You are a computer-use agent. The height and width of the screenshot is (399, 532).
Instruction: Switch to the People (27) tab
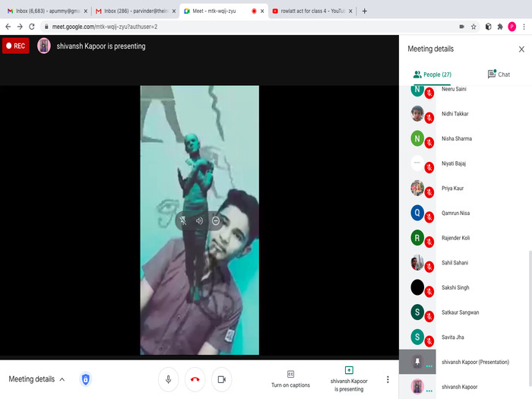click(x=432, y=74)
